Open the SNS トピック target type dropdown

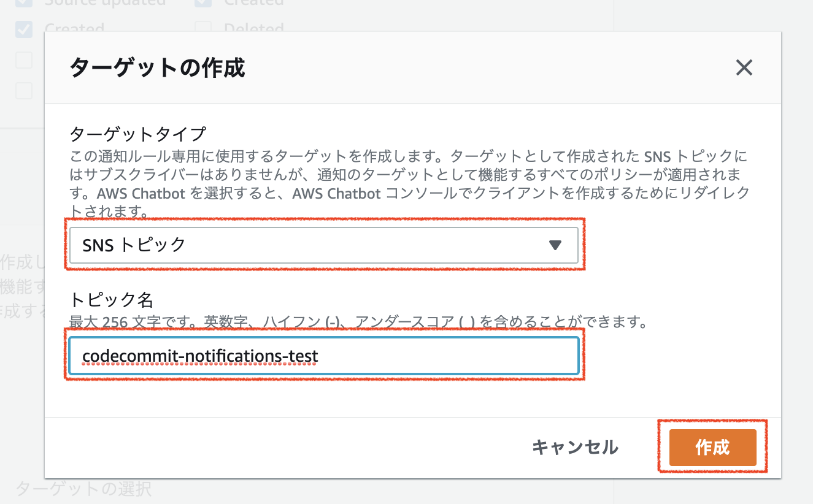[x=324, y=245]
